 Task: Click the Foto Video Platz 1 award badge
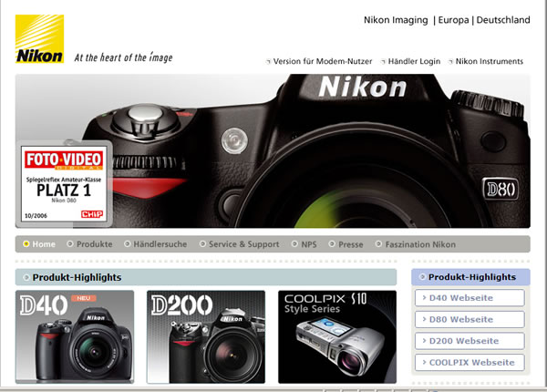pos(63,183)
